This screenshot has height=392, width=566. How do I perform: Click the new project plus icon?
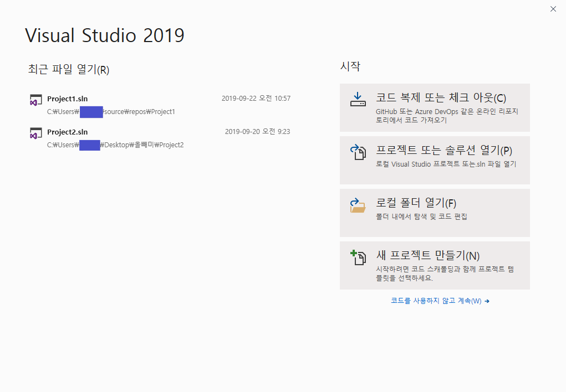coord(358,257)
